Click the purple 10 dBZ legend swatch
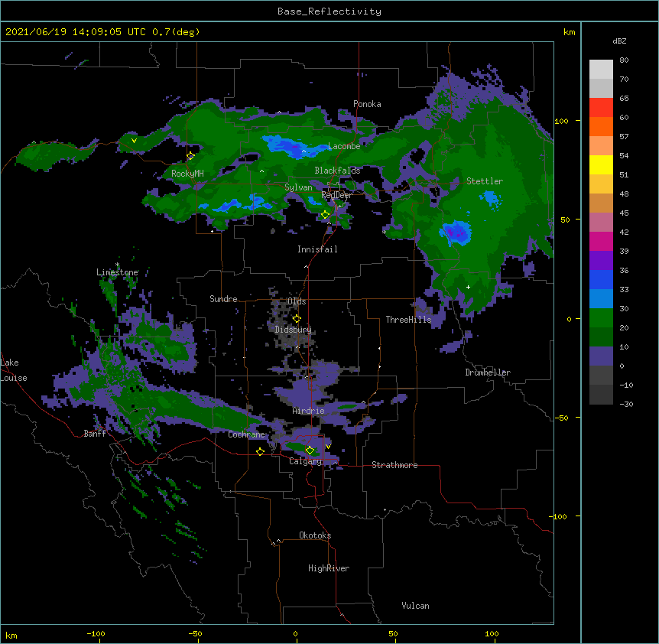 [601, 356]
